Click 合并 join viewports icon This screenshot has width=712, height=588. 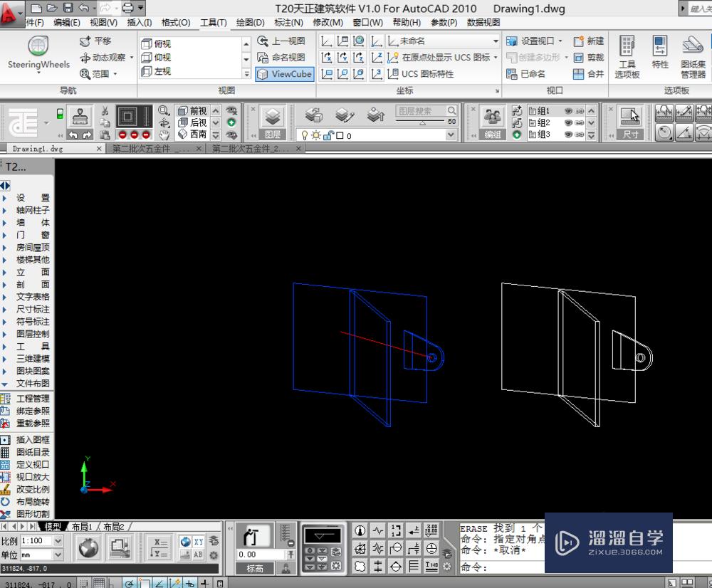click(x=578, y=73)
